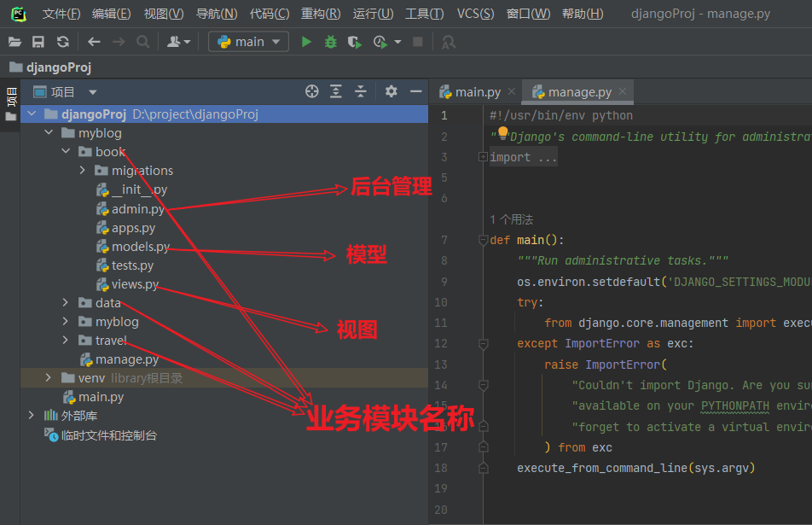Screen dimensions: 812x525
Task: Expand the inner myblog folder
Action: [x=65, y=321]
